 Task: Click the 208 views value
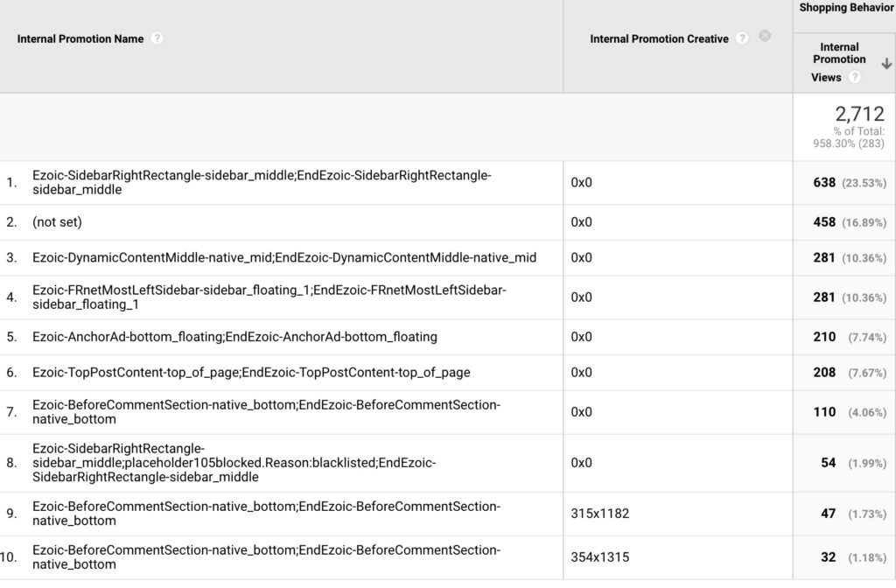coord(824,373)
